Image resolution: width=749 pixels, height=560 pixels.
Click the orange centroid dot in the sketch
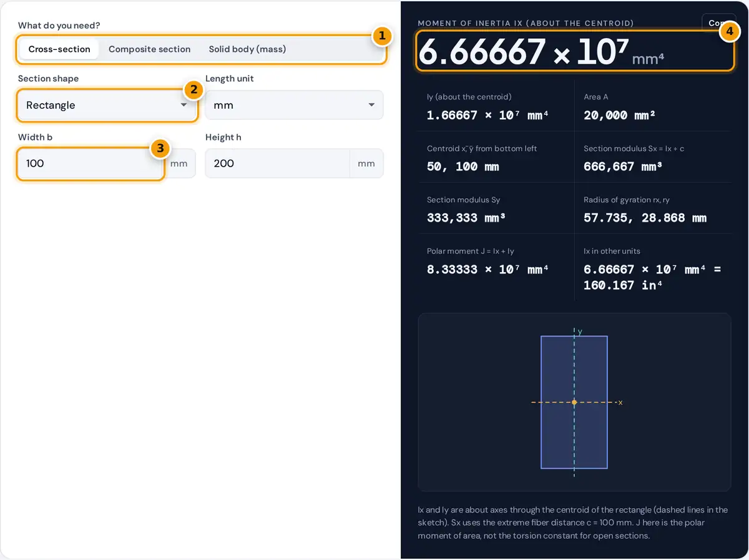point(574,402)
